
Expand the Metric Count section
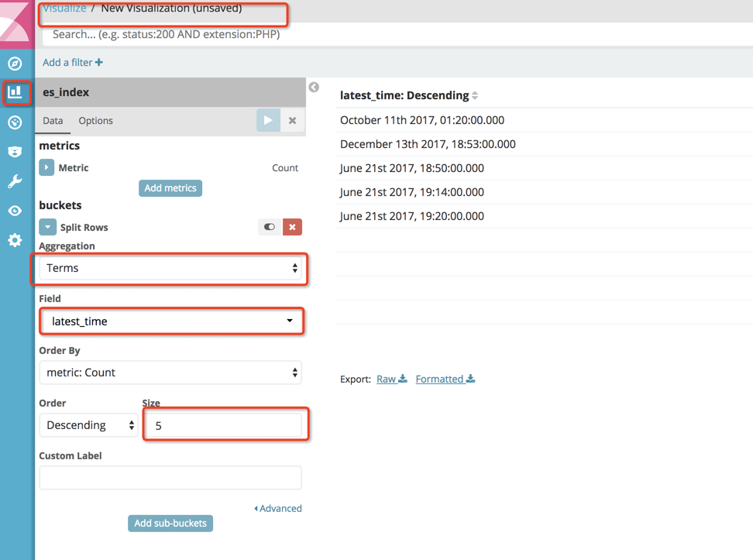(47, 167)
